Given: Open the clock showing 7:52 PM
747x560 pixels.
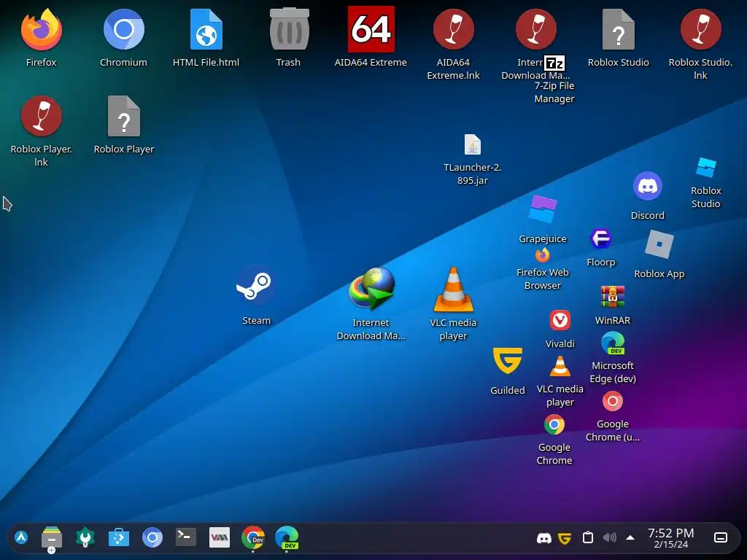Looking at the screenshot, I should tap(671, 538).
